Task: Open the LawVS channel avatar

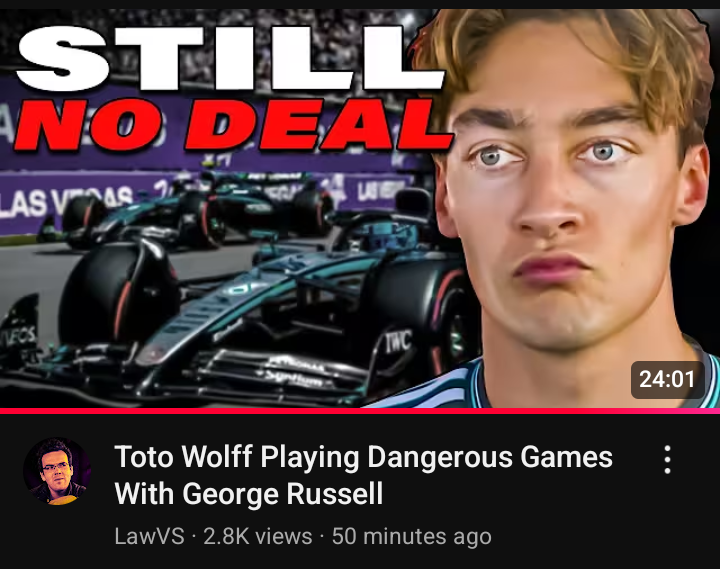Action: (57, 471)
